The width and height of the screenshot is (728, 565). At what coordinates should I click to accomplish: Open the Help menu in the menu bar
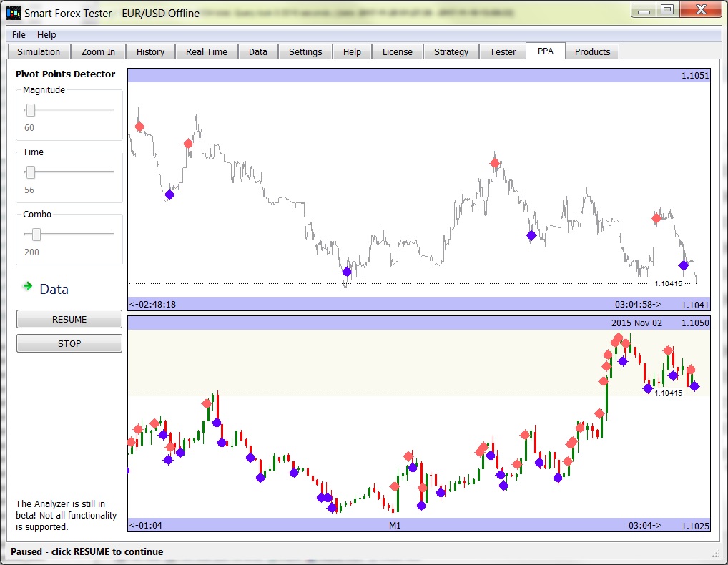tap(46, 35)
